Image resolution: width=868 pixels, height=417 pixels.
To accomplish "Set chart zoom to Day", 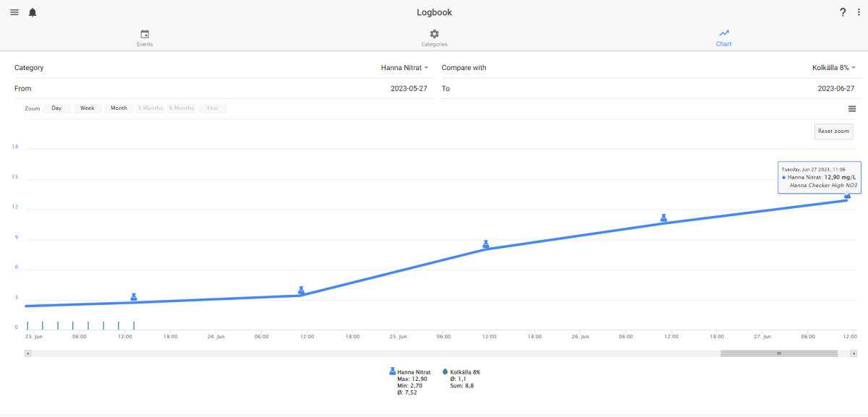I will click(x=56, y=108).
